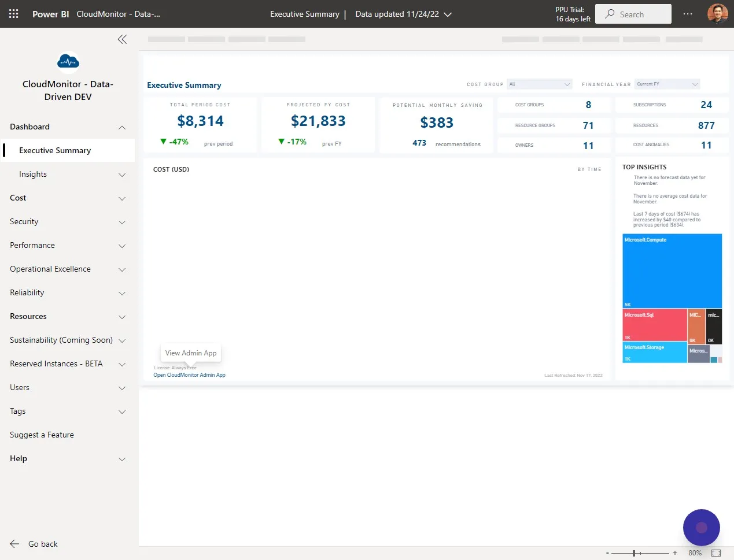Open the Performance menu item
734x560 pixels.
32,245
